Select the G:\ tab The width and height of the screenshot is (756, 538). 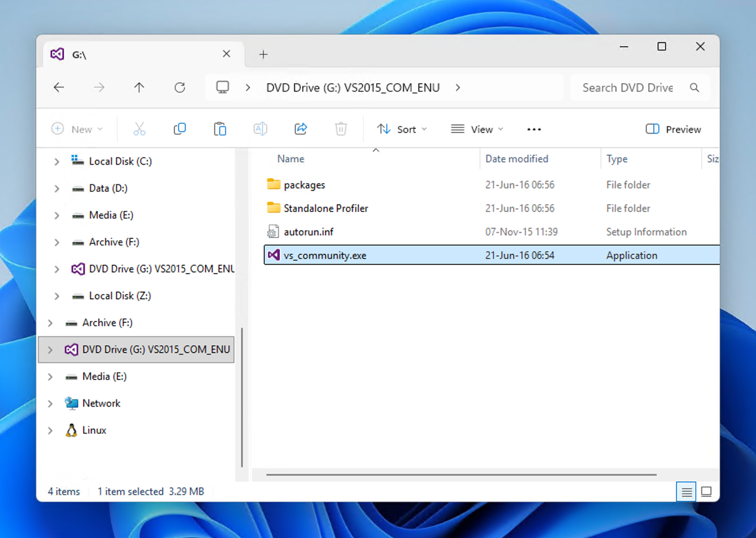(x=144, y=54)
